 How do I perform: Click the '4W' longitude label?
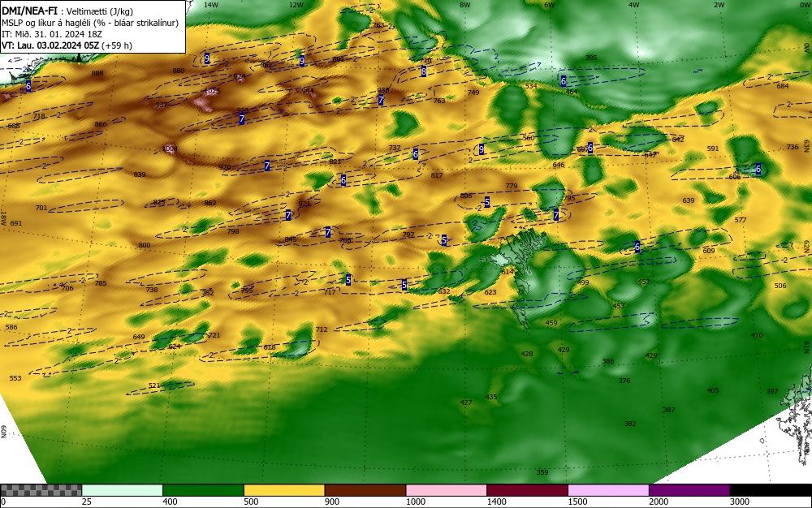pyautogui.click(x=634, y=5)
